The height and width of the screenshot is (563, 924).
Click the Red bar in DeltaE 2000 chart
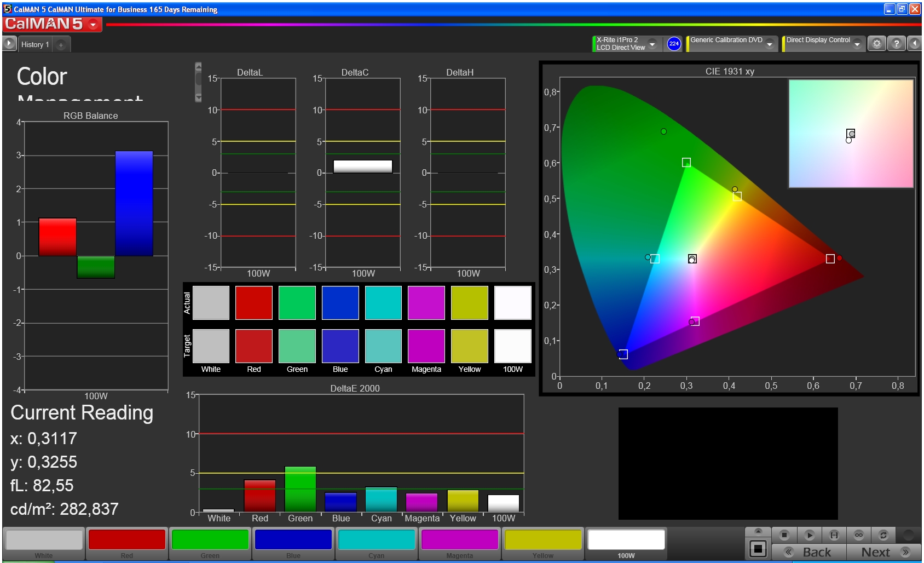tap(260, 496)
